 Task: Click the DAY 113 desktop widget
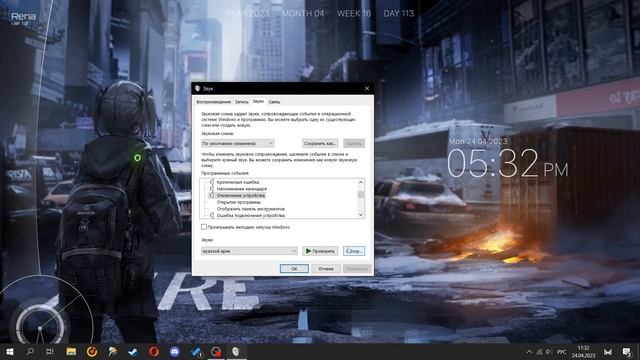click(398, 13)
